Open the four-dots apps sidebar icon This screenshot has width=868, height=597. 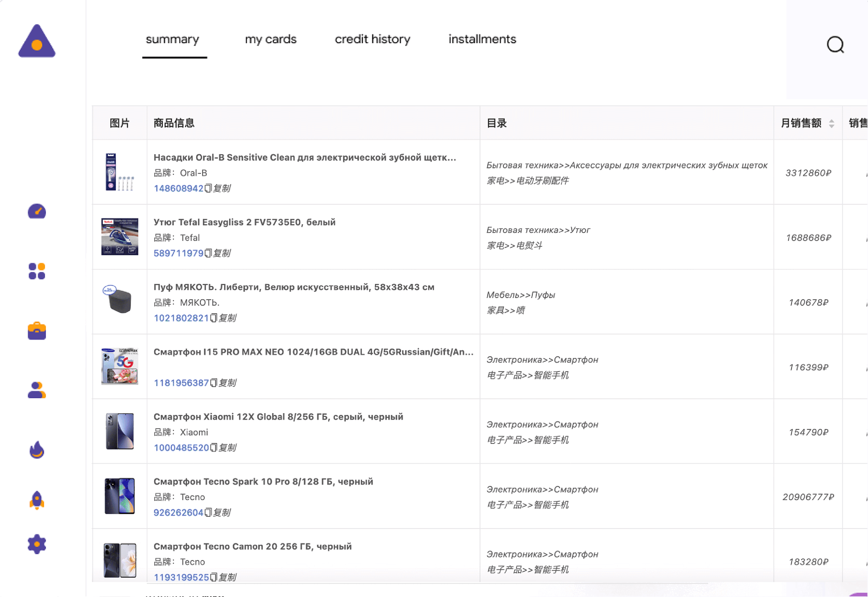coord(37,271)
